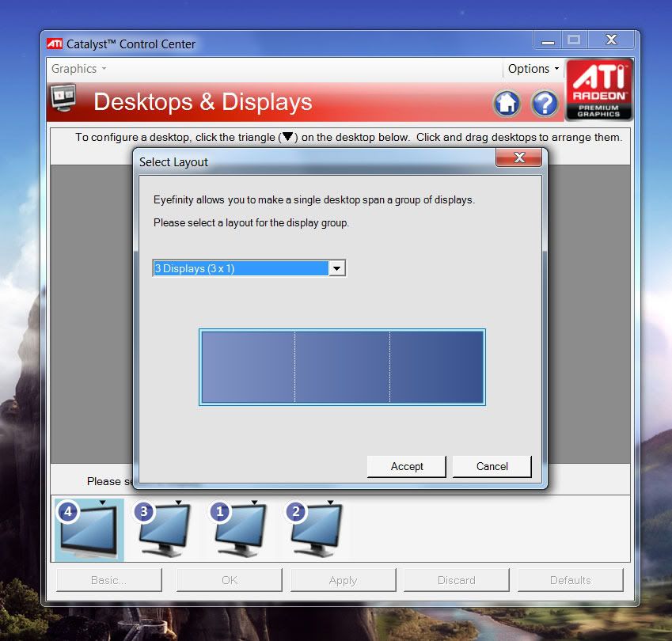The width and height of the screenshot is (672, 641).
Task: Click the Home icon in the header
Action: pyautogui.click(x=507, y=103)
